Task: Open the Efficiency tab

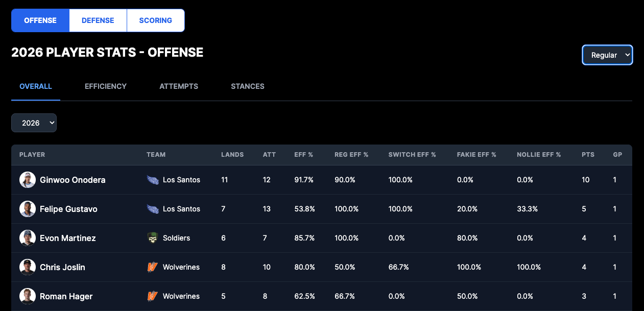Action: [106, 86]
